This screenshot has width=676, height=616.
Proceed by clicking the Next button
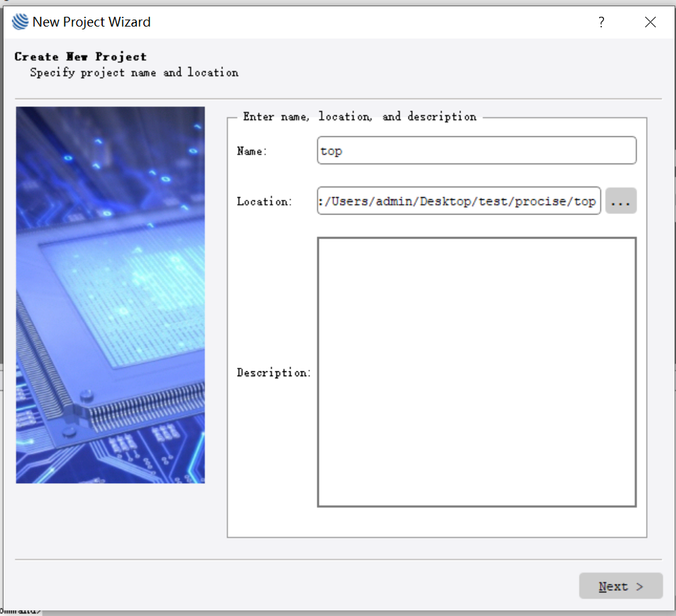(x=620, y=586)
